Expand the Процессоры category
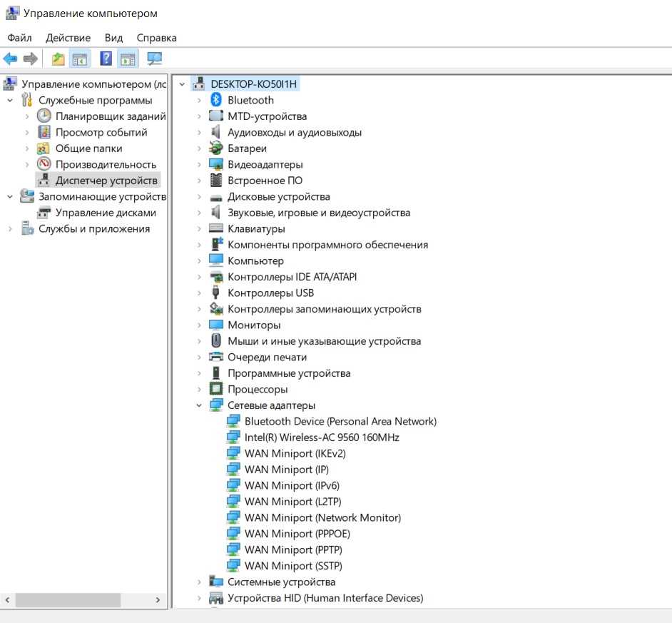 pyautogui.click(x=199, y=390)
